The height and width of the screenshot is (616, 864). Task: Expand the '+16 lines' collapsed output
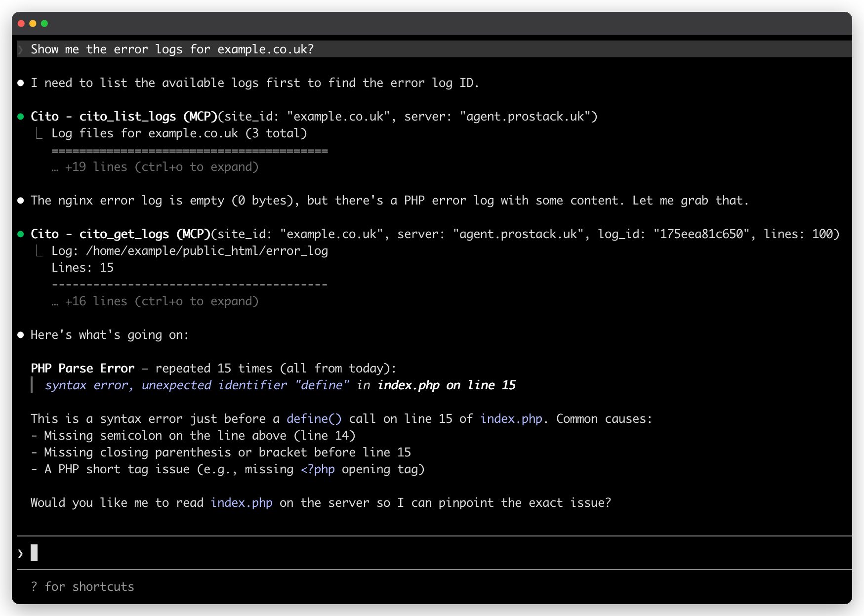tap(155, 301)
